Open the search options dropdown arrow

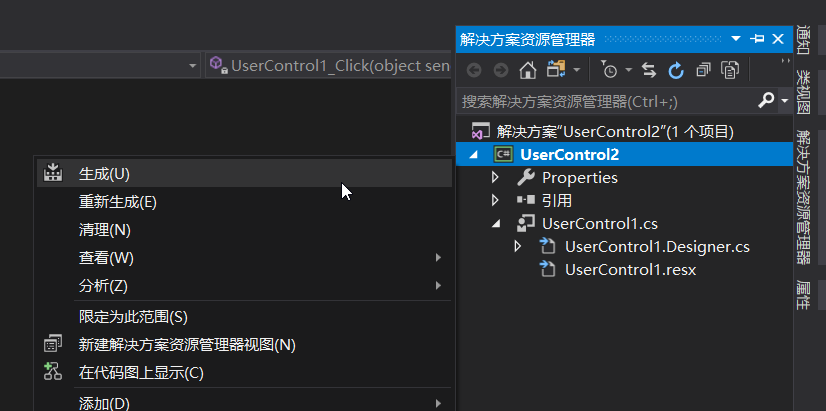coord(785,101)
